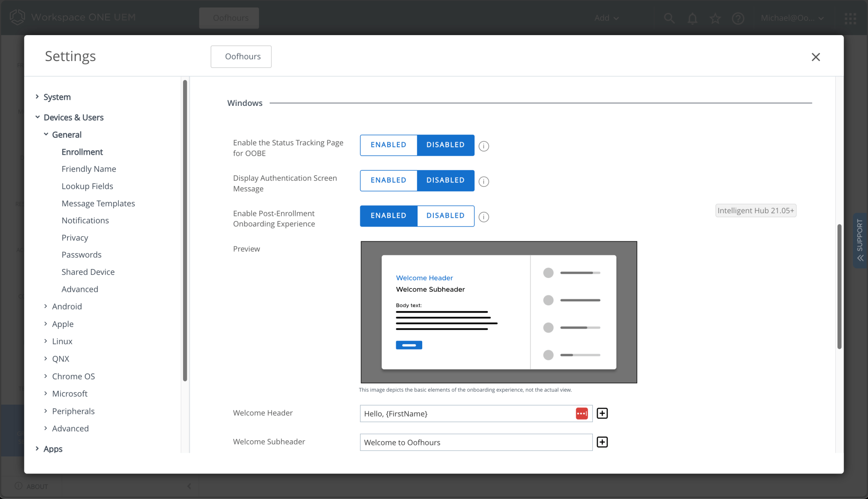The width and height of the screenshot is (868, 499).
Task: Open the Shared Device settings page
Action: click(88, 272)
